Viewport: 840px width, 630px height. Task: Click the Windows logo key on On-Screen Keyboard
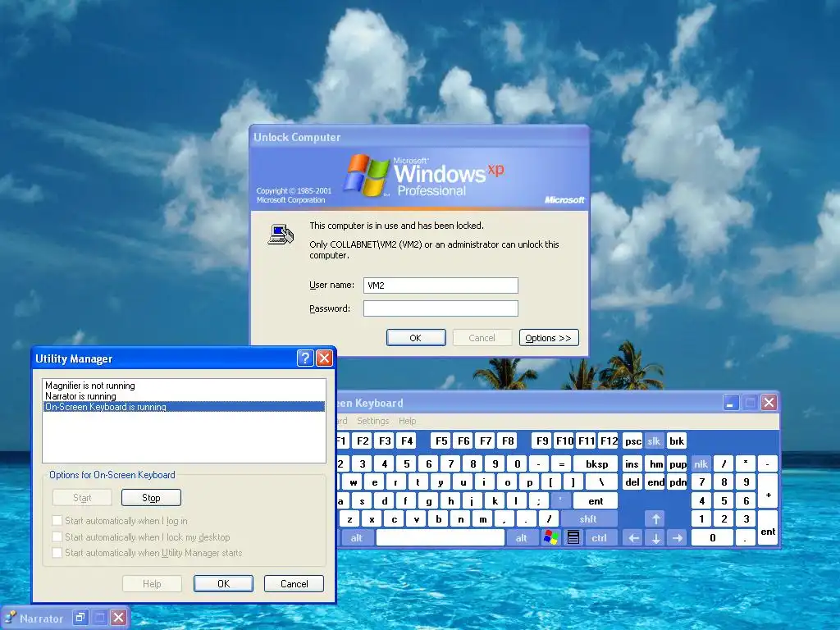pos(550,537)
